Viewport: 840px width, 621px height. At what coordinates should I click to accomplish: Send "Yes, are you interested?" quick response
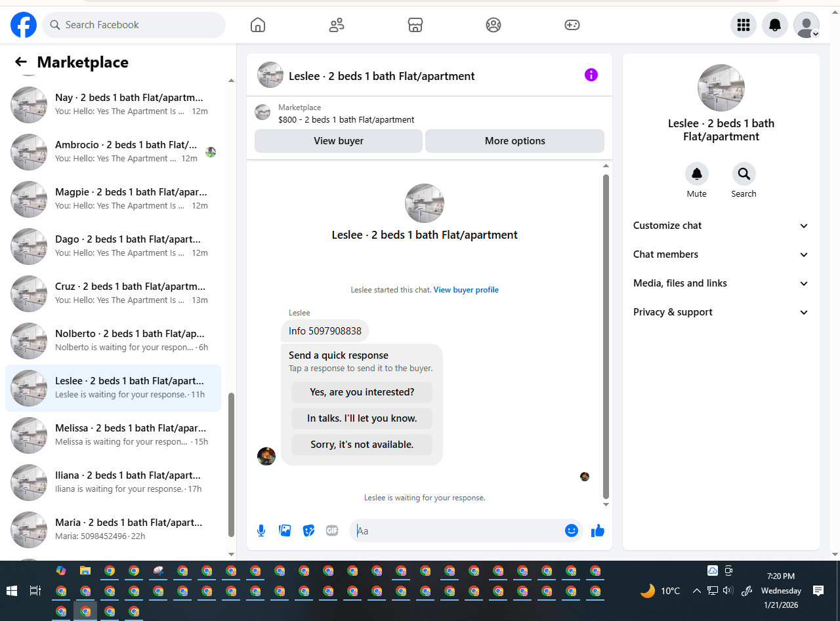pyautogui.click(x=362, y=392)
